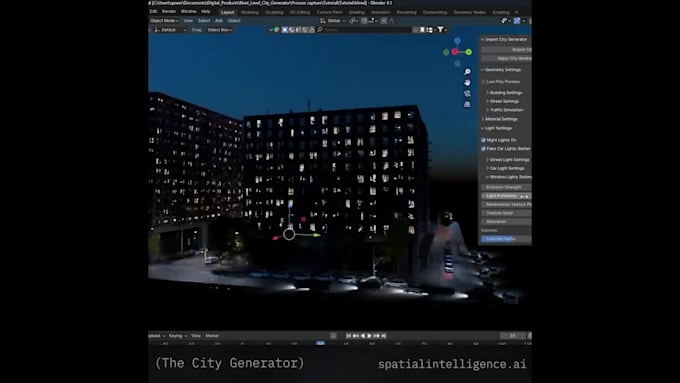The height and width of the screenshot is (383, 680).
Task: Uncheck the Fake Car Lights checkbox
Action: [484, 149]
